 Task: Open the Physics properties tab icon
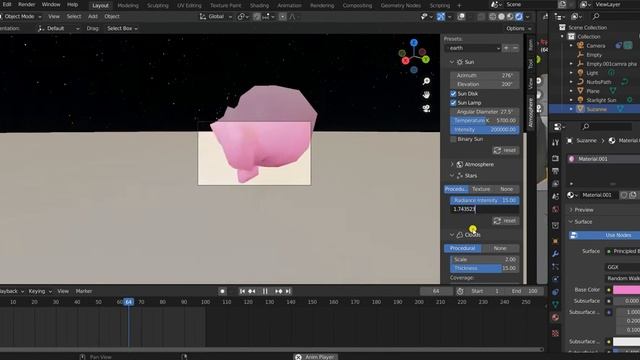click(555, 279)
